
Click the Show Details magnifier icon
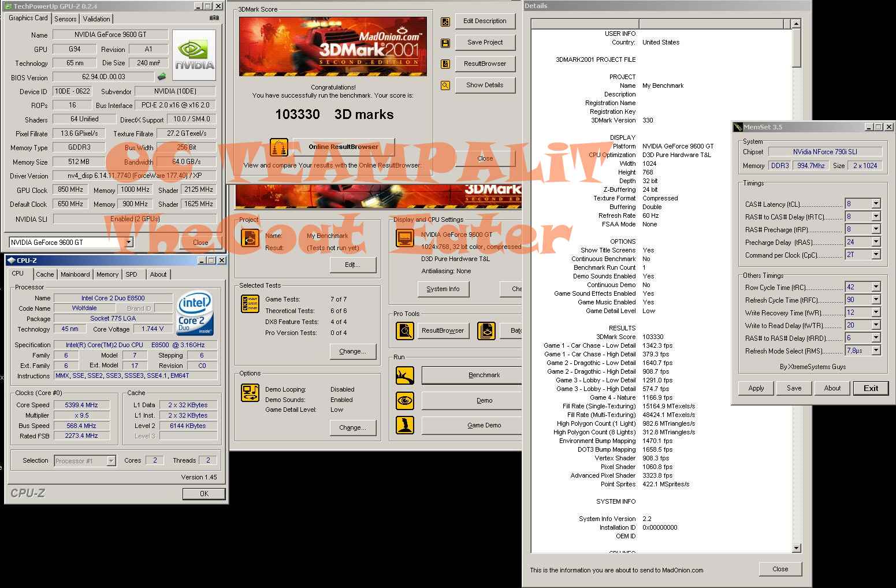pyautogui.click(x=445, y=85)
